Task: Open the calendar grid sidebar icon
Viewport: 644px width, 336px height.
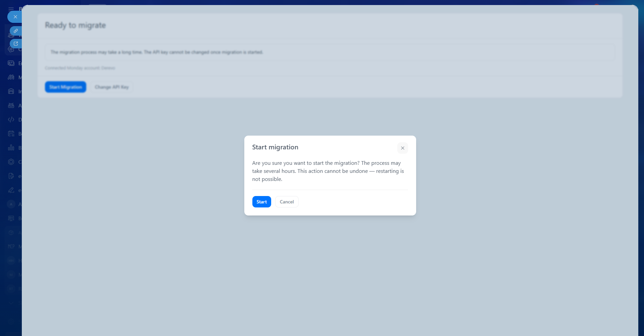Action: point(11,134)
